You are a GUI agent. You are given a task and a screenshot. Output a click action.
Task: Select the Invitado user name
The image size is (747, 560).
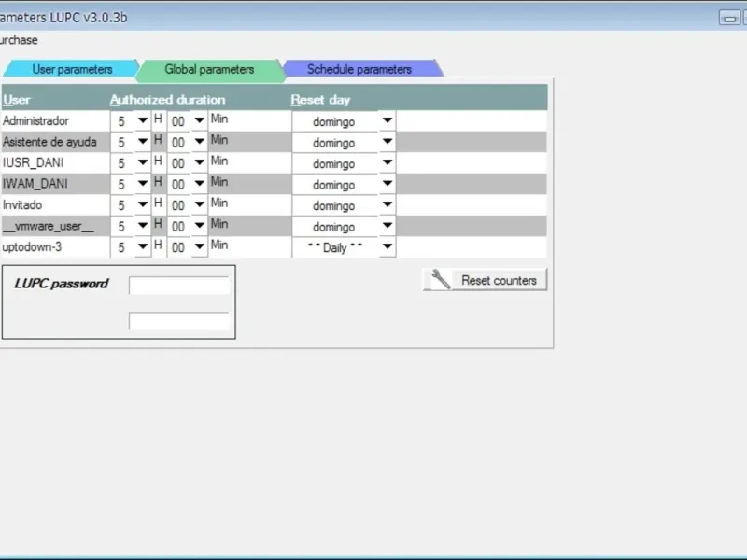[x=22, y=204]
